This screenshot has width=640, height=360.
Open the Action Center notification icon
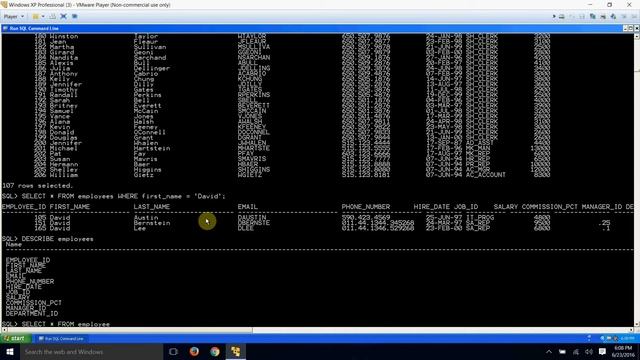coord(602,351)
